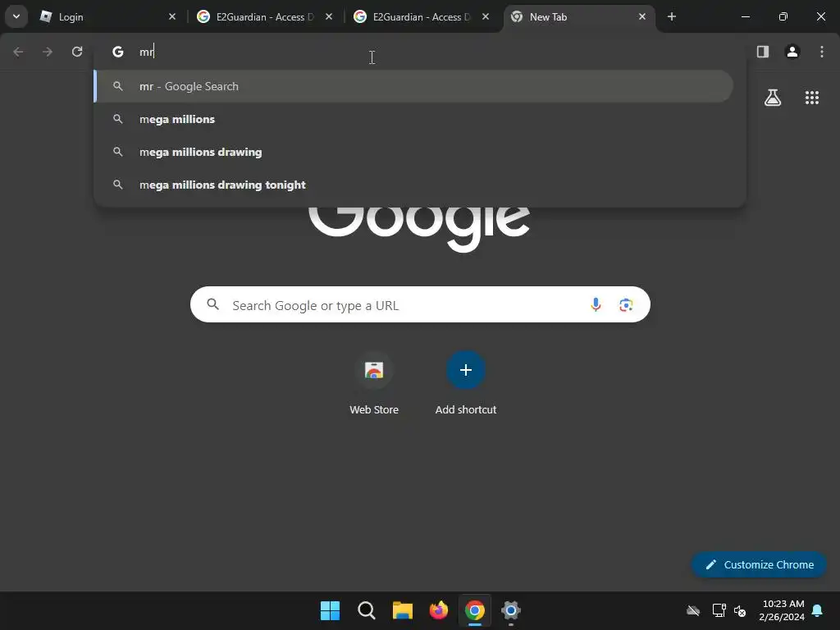Open File Explorer from the taskbar

tap(402, 610)
